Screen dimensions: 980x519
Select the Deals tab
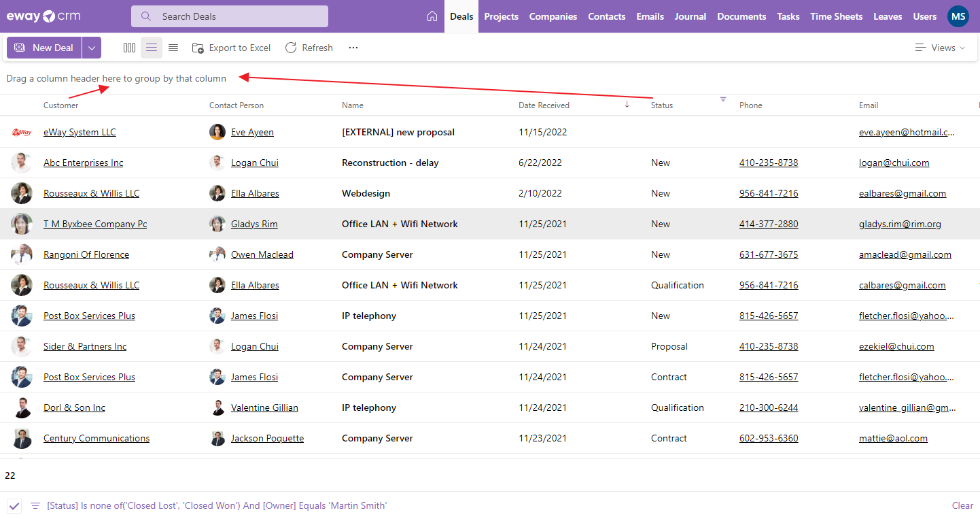[x=461, y=16]
